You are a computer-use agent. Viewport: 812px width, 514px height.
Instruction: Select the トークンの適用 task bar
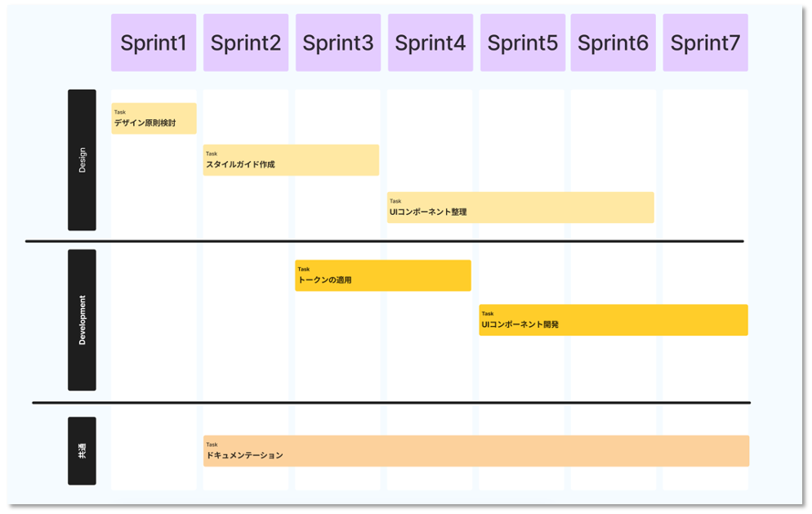(383, 275)
